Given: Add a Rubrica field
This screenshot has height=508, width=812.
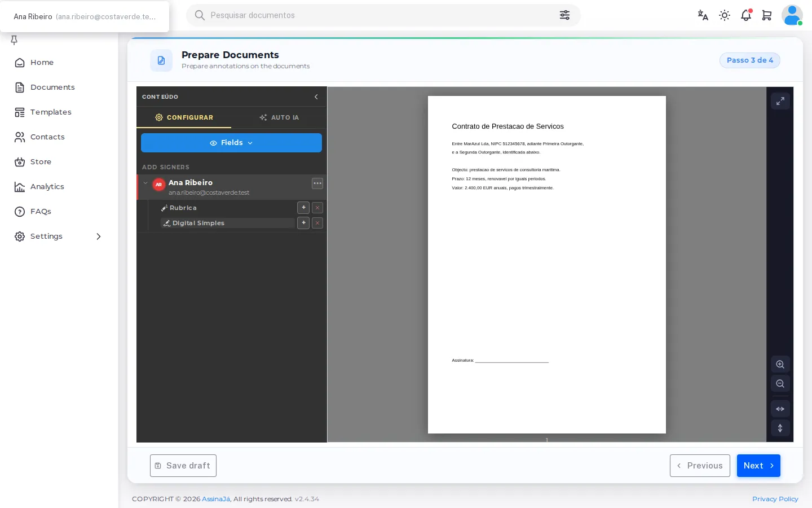Looking at the screenshot, I should [303, 208].
